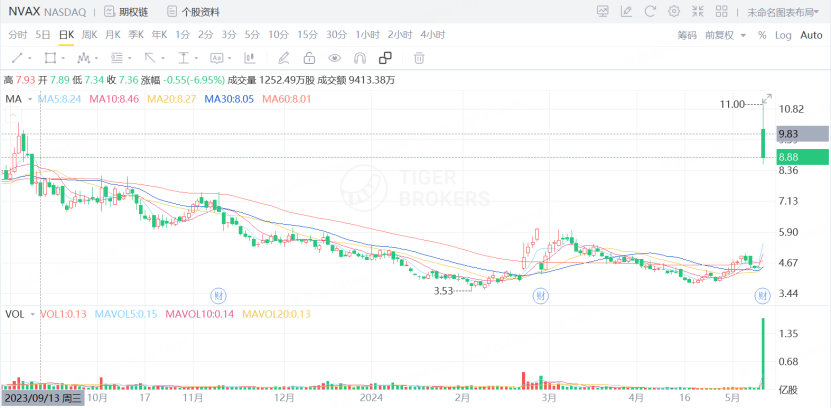The width and height of the screenshot is (831, 408).
Task: Open the 个股资料 stock profile icon
Action: (x=172, y=11)
